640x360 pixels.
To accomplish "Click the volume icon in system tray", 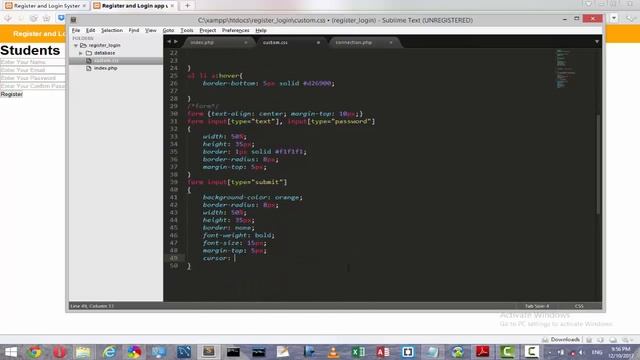I will click(x=581, y=352).
